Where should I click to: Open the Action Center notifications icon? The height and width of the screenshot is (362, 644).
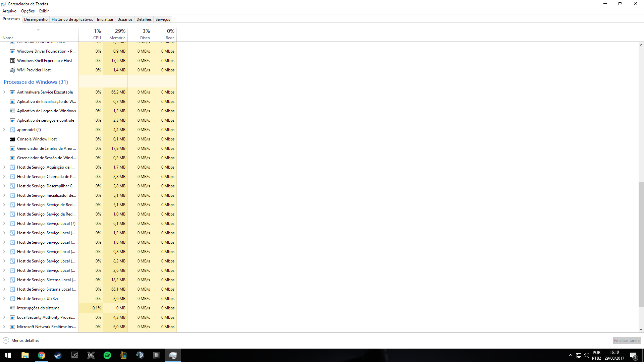(634, 356)
